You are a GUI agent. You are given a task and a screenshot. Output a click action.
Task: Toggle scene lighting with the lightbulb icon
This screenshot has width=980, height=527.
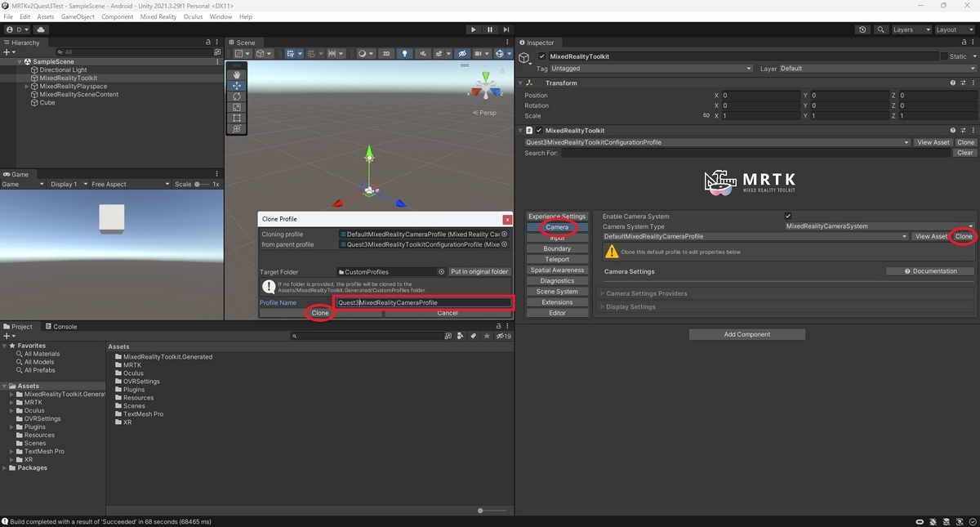[406, 54]
